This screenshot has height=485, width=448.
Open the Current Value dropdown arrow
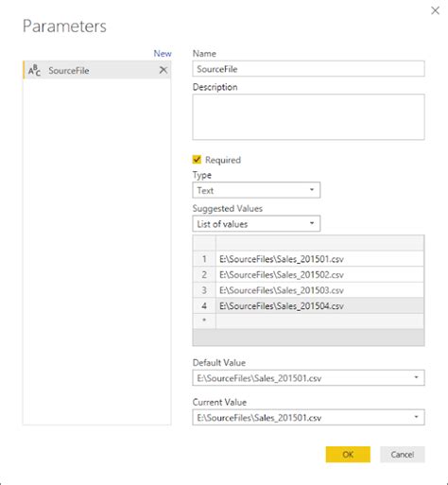coord(416,417)
